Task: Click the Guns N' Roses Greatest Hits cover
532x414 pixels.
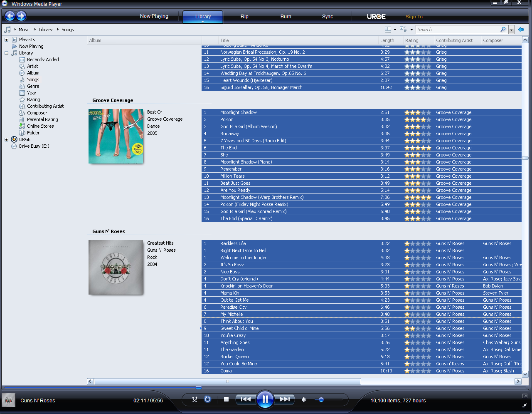Action: click(116, 268)
